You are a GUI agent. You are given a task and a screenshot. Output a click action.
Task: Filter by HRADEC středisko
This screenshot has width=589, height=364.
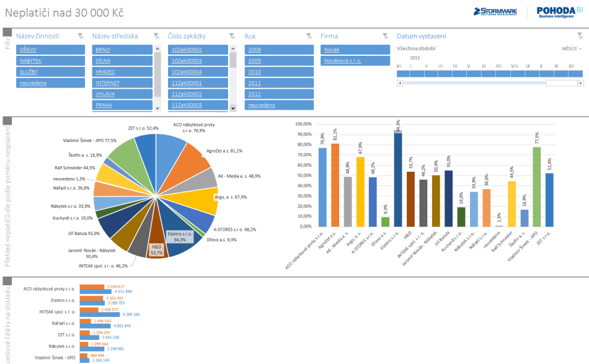point(122,72)
